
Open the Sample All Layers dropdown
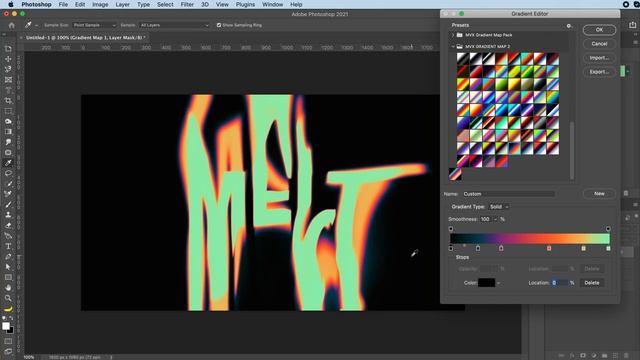[x=174, y=25]
